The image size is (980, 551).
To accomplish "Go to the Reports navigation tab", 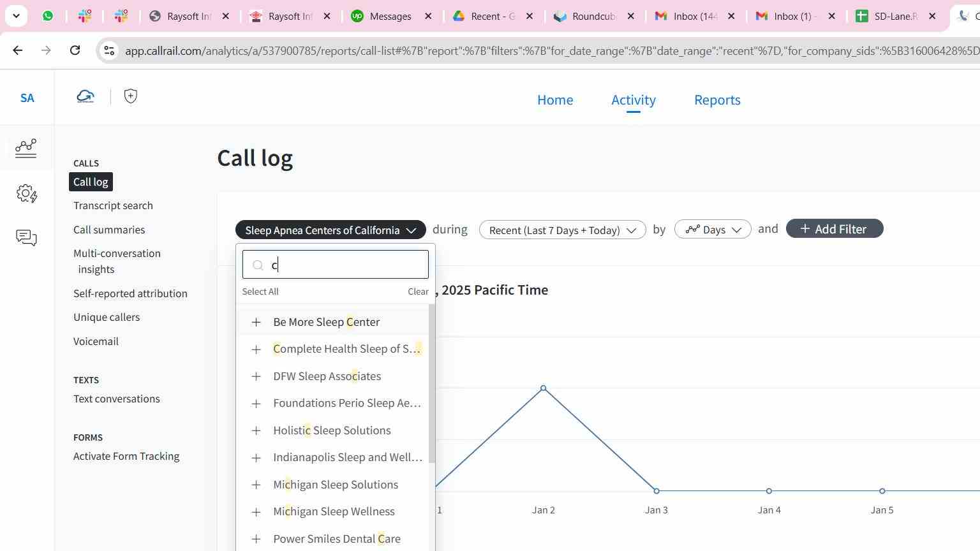I will 717,100.
